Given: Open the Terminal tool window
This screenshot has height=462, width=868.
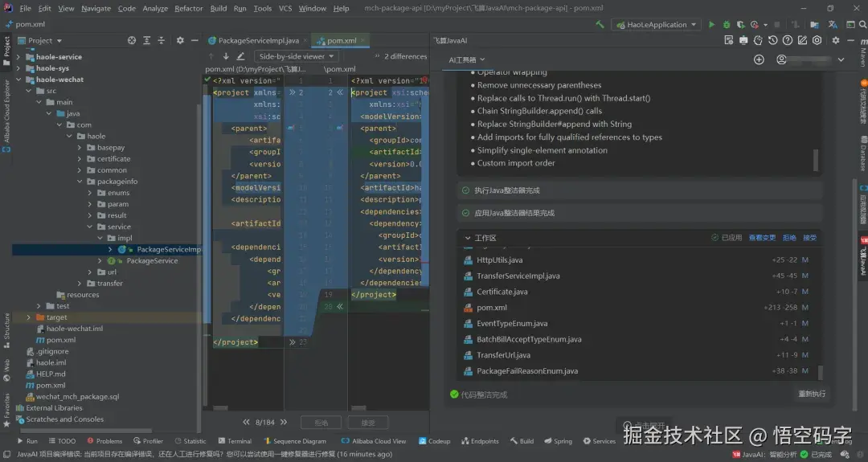Looking at the screenshot, I should point(239,441).
